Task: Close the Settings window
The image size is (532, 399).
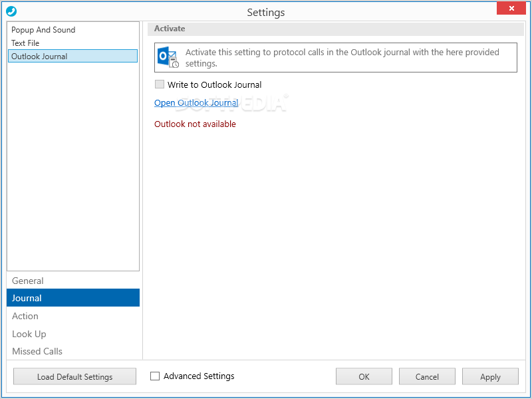Action: click(511, 8)
